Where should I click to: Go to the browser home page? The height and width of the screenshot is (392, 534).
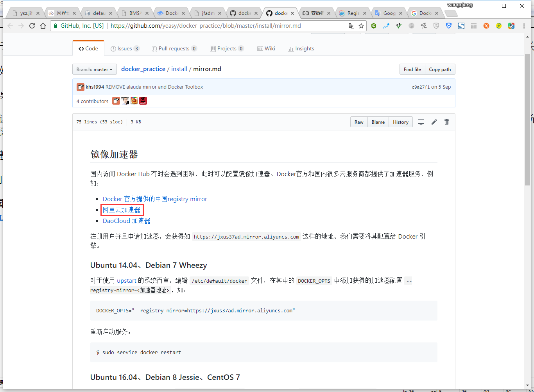43,26
